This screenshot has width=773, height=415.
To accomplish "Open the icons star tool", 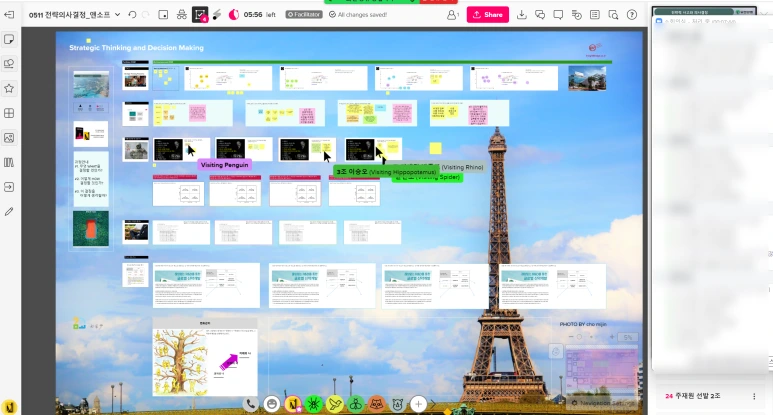I will click(9, 88).
